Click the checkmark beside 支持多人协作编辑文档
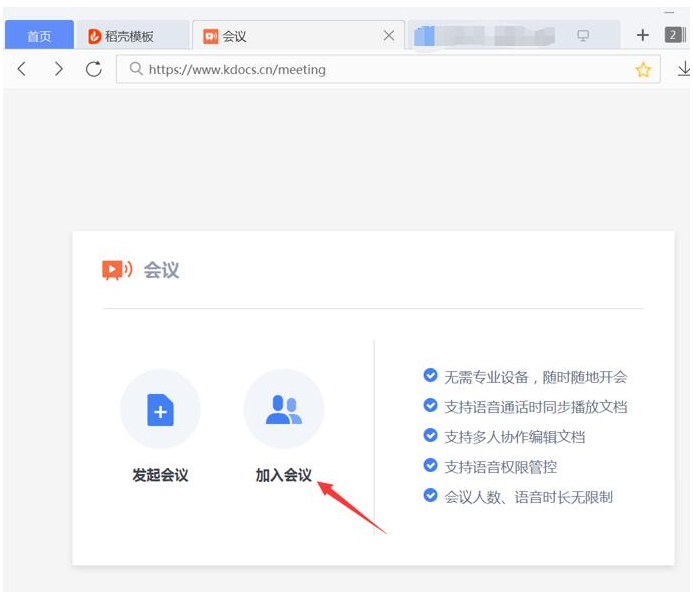Screen dimensions: 693x592 pyautogui.click(x=430, y=435)
